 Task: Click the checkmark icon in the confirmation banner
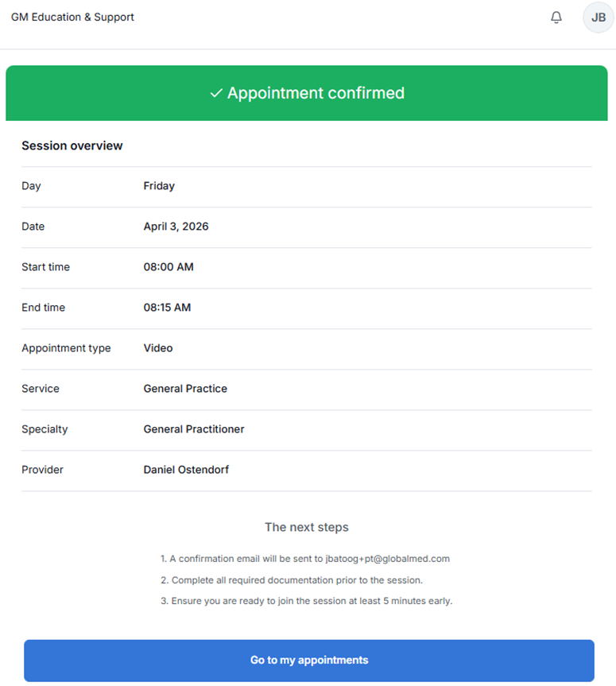[x=215, y=94]
